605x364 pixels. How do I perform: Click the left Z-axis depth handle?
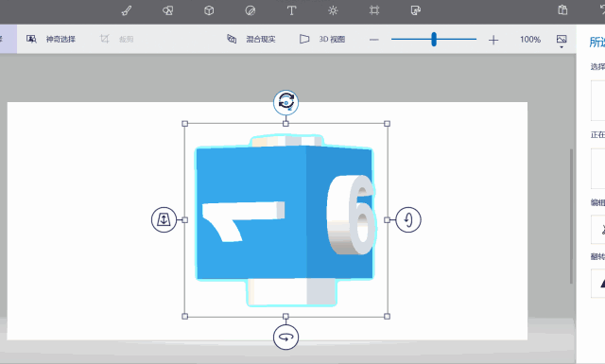click(164, 219)
